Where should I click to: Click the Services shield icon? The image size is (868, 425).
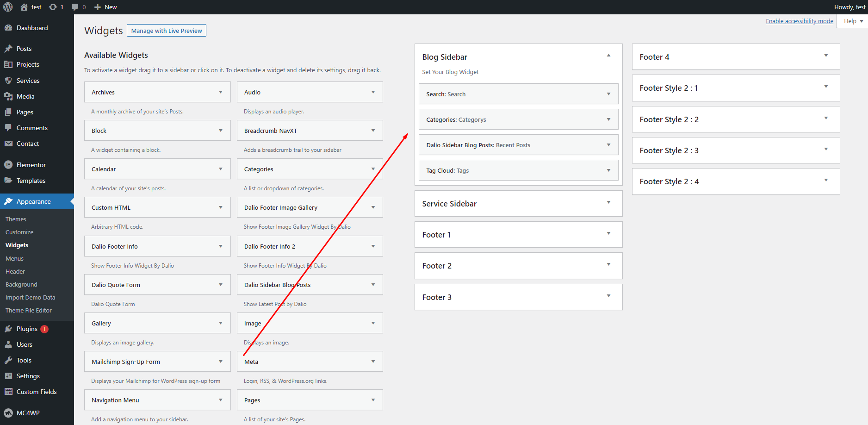8,81
